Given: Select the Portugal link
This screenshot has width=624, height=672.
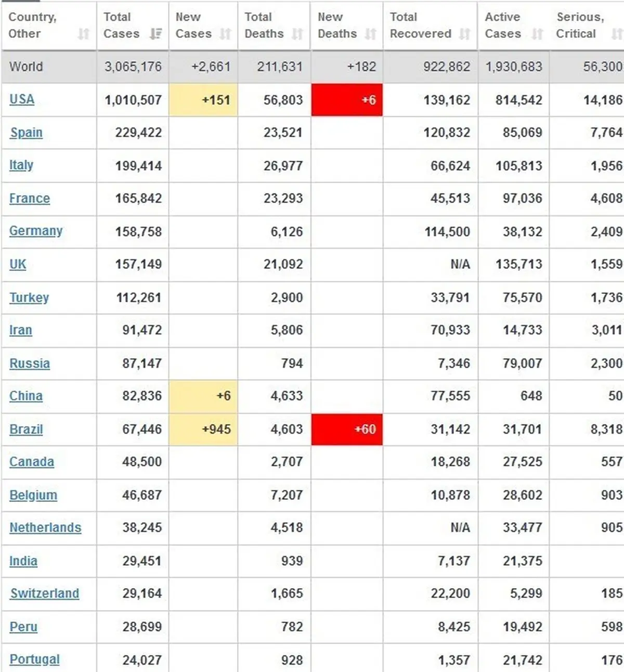Looking at the screenshot, I should [x=35, y=660].
